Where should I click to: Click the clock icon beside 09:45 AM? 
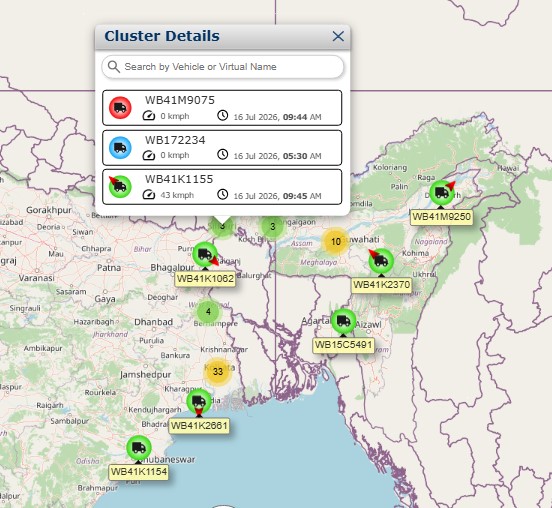tap(222, 194)
